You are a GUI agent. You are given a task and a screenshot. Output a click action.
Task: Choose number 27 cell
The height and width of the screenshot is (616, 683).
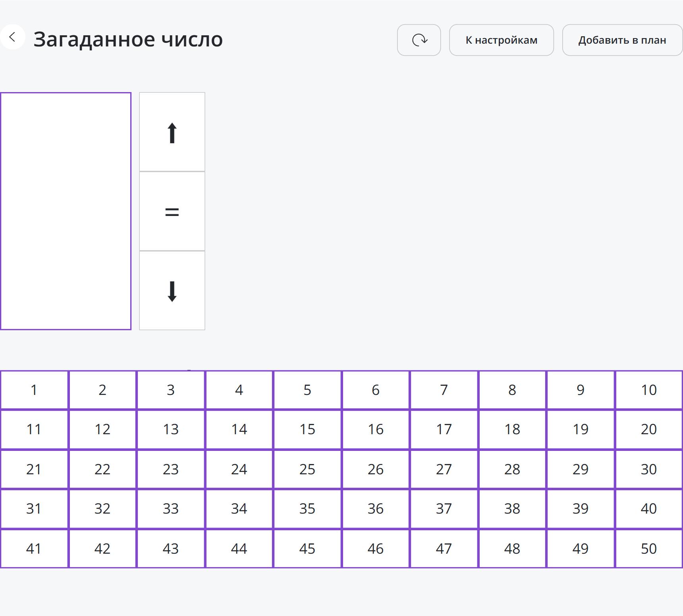coord(444,469)
